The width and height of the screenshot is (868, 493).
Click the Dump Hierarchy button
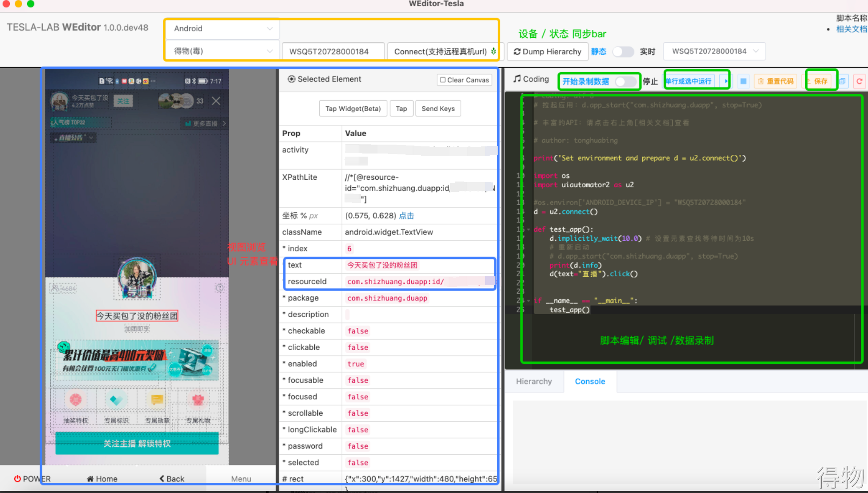[x=548, y=52]
